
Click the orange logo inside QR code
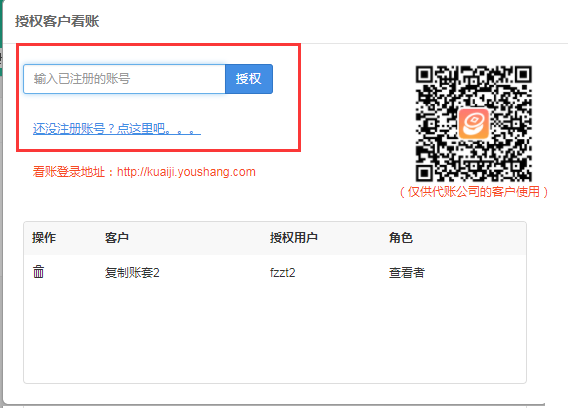473,124
